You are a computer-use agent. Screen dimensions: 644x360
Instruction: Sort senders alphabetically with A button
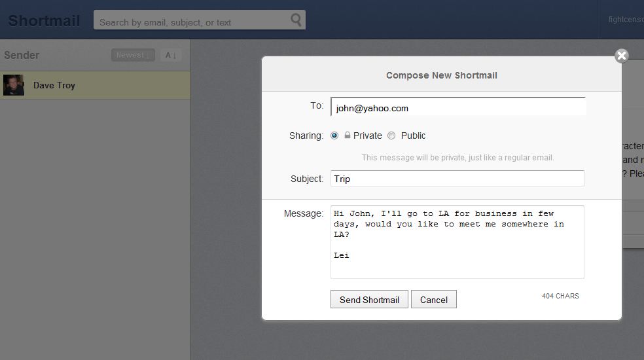pyautogui.click(x=170, y=55)
